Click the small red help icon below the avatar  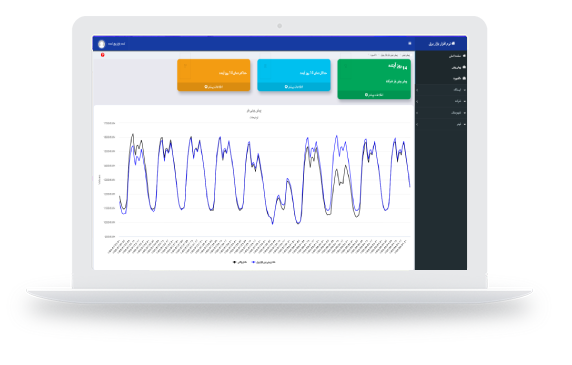(x=103, y=55)
